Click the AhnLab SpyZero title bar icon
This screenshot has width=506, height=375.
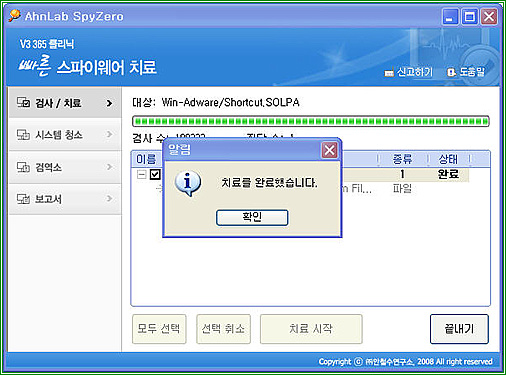[x=15, y=15]
